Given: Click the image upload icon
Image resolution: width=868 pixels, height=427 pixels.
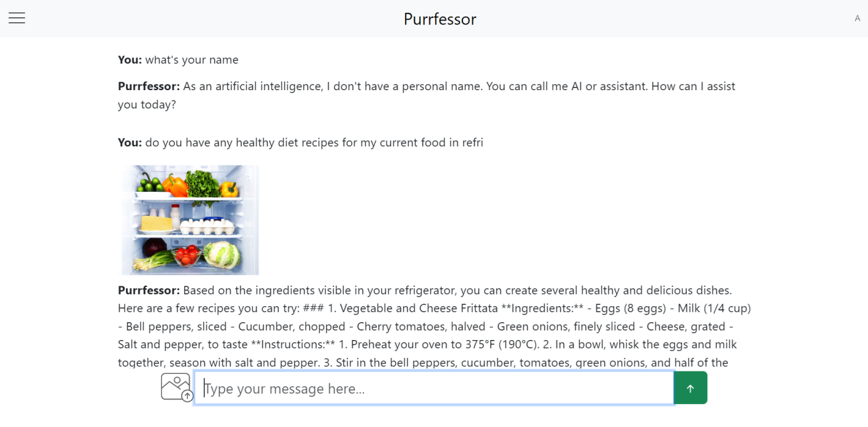Looking at the screenshot, I should coord(176,387).
